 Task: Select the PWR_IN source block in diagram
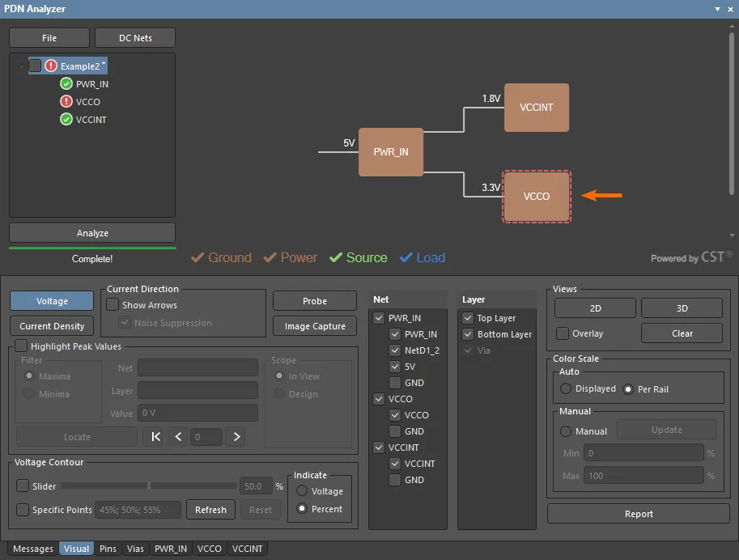coord(391,152)
